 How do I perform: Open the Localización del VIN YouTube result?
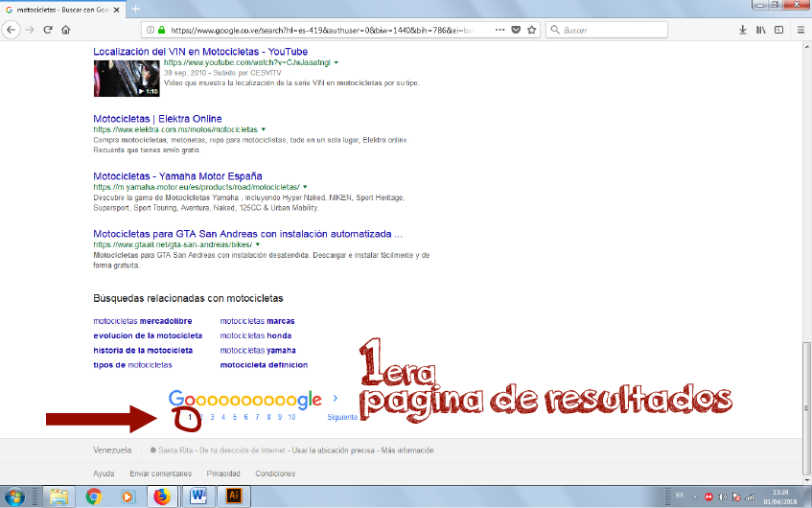point(200,51)
